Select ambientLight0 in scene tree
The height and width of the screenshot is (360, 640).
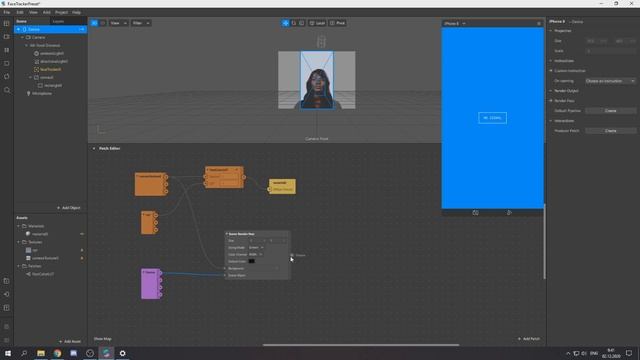coord(51,53)
